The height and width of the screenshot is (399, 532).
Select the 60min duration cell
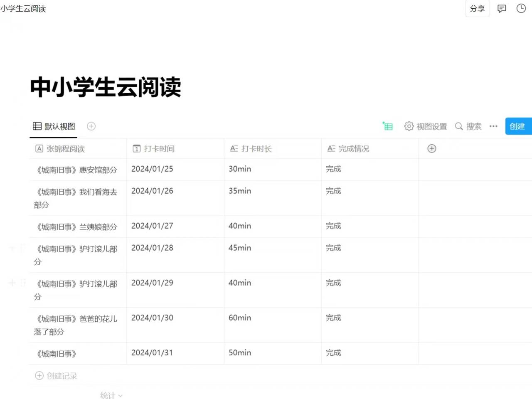coord(240,318)
